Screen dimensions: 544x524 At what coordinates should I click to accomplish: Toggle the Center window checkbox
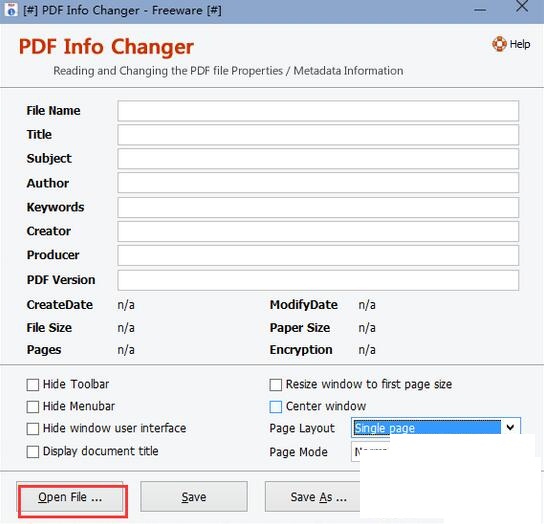click(275, 407)
